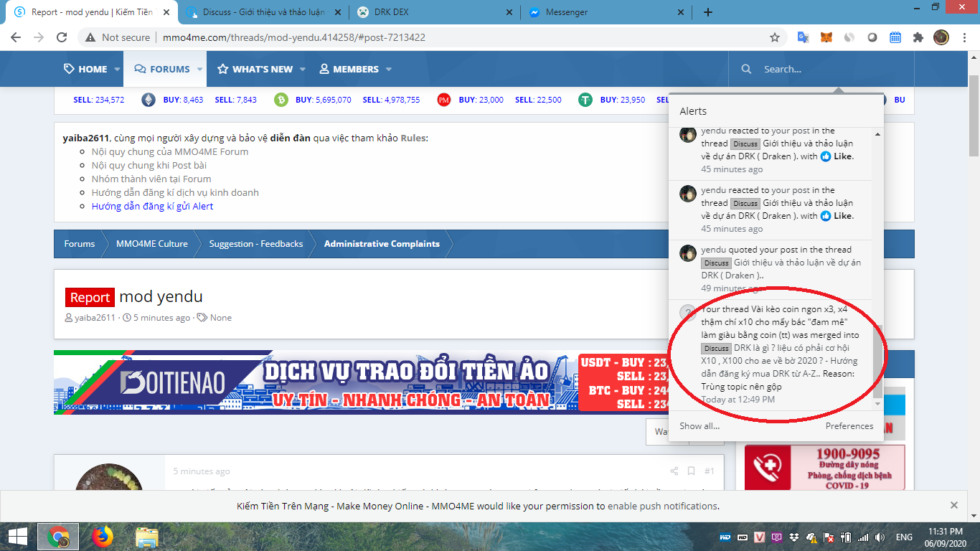Go to the MMO4ME Culture breadcrumb
Image resolution: width=980 pixels, height=551 pixels.
coord(152,244)
